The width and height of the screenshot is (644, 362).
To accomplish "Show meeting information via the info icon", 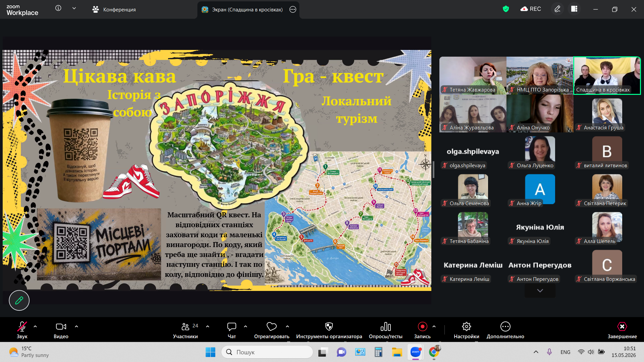I will tap(58, 8).
